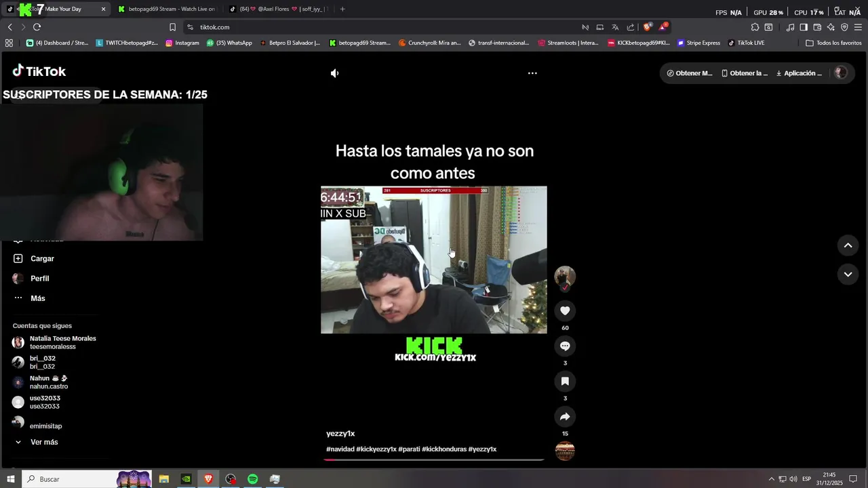868x488 pixels.
Task: Open Crunchyroll bookmark
Action: 430,43
